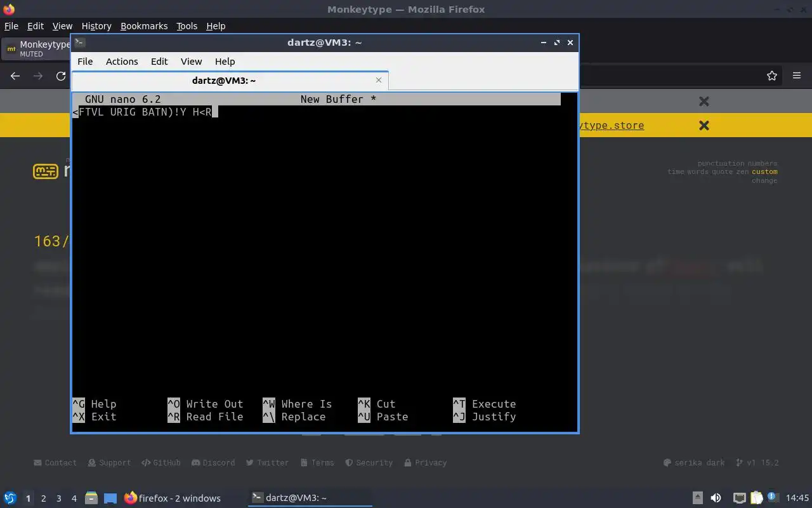Select quote mode in Monkeytype
The height and width of the screenshot is (508, 812).
click(x=723, y=171)
